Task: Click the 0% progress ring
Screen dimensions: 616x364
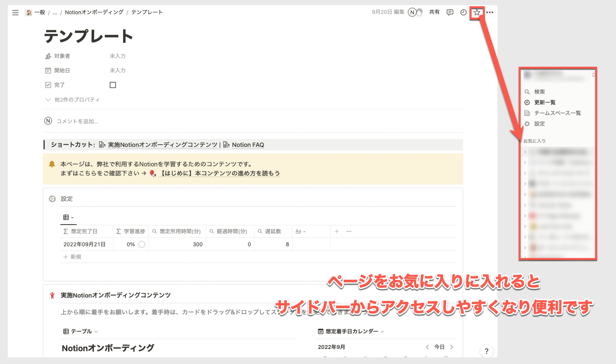Action: click(x=142, y=244)
